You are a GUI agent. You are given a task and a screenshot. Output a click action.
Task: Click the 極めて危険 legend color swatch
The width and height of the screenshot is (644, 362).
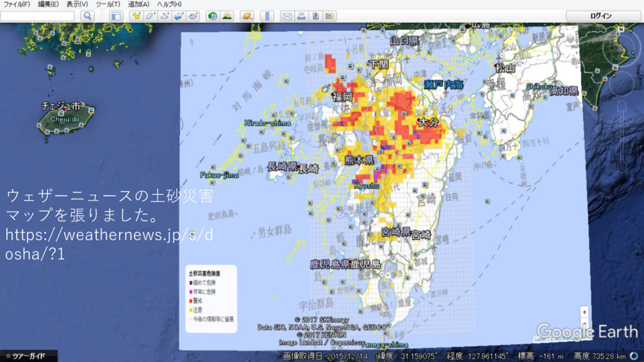pyautogui.click(x=191, y=283)
